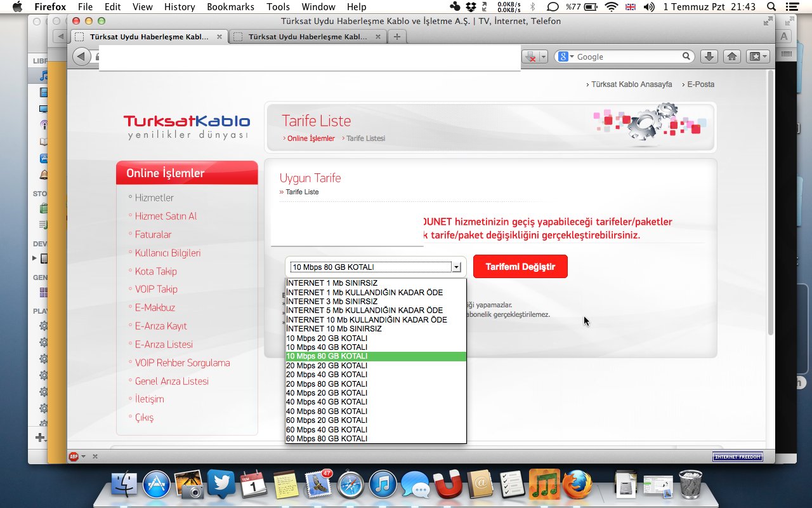Click the Tarifemi Değiştir button
The width and height of the screenshot is (812, 508).
coord(520,267)
